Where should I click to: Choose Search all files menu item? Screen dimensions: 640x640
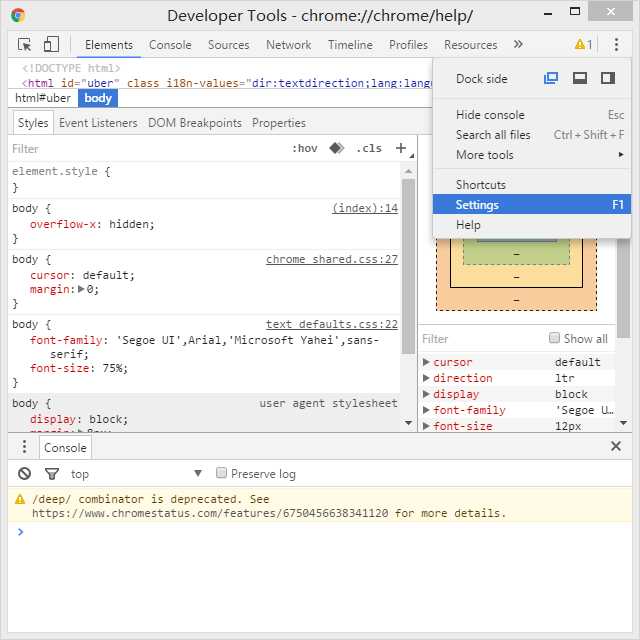point(532,135)
